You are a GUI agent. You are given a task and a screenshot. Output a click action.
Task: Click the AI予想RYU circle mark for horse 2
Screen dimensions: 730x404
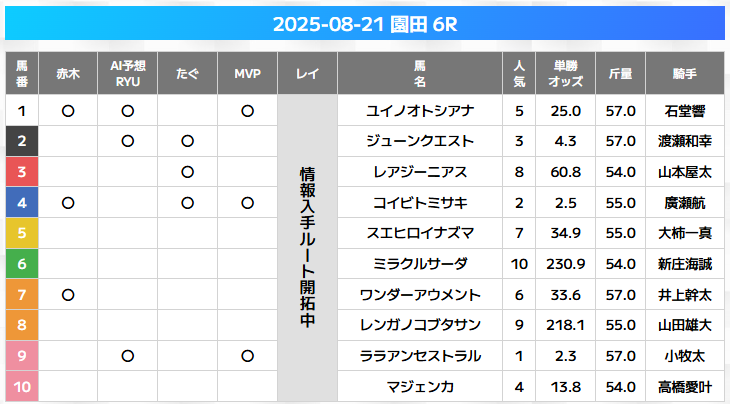128,141
